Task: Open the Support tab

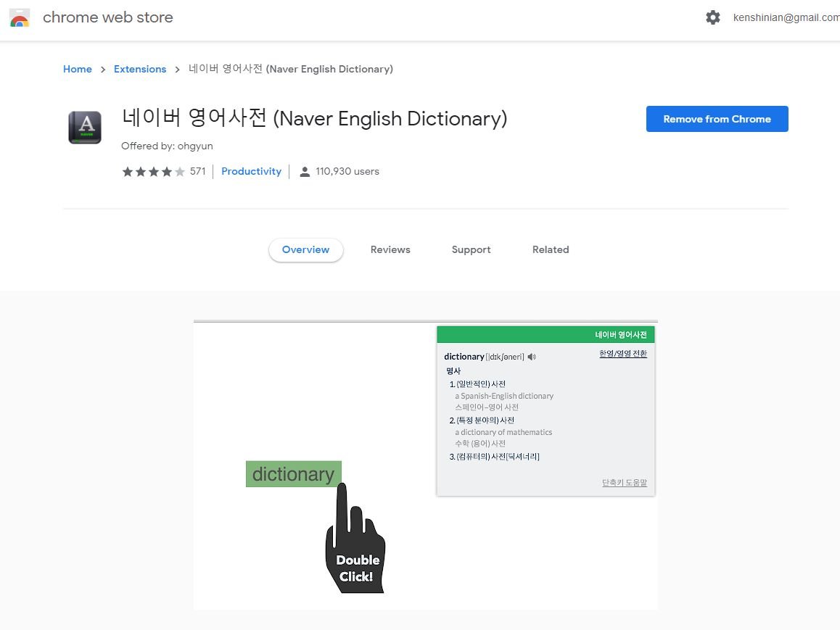Action: tap(471, 249)
